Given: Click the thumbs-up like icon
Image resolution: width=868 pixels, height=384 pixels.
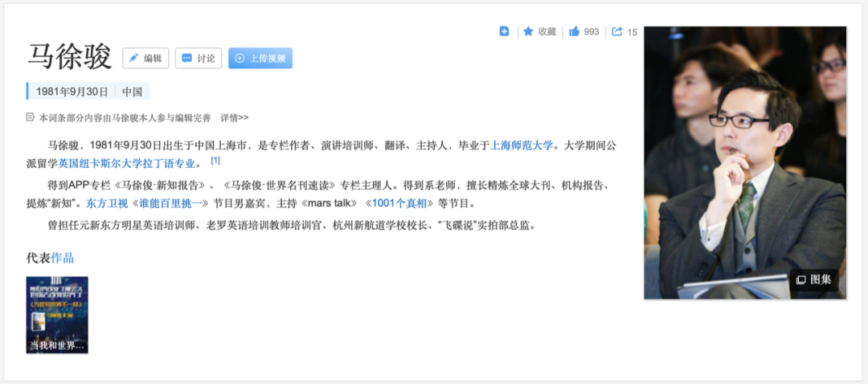Looking at the screenshot, I should [574, 31].
